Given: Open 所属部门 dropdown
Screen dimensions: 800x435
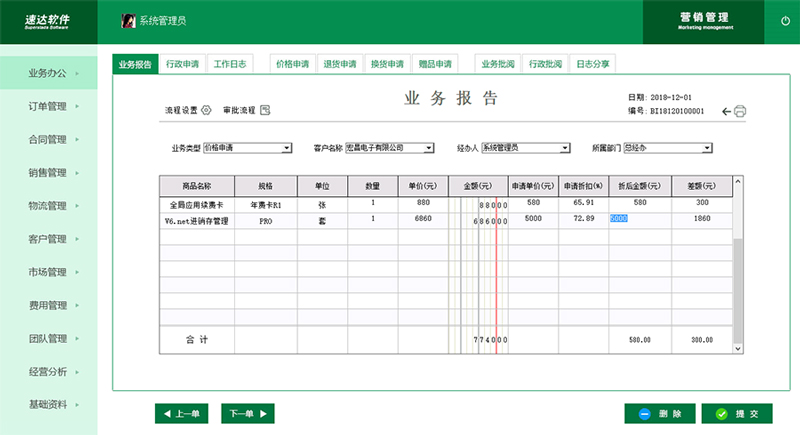Looking at the screenshot, I should click(668, 148).
